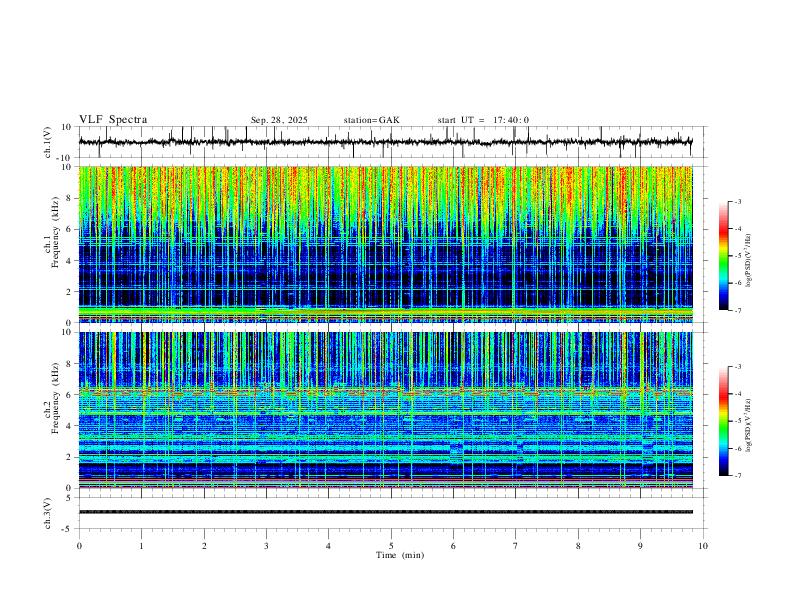Click time axis tick label "1"
Viewport: 792px width, 612px height.
141,546
